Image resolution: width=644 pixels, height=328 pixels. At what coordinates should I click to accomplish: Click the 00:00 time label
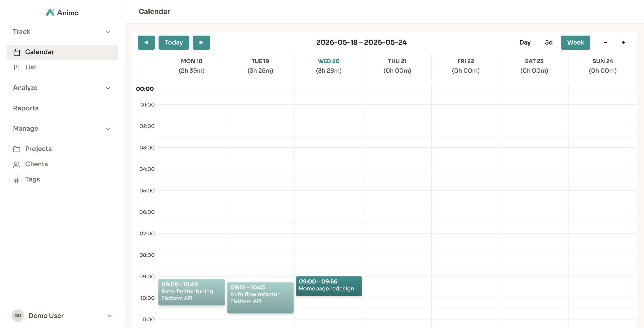145,89
